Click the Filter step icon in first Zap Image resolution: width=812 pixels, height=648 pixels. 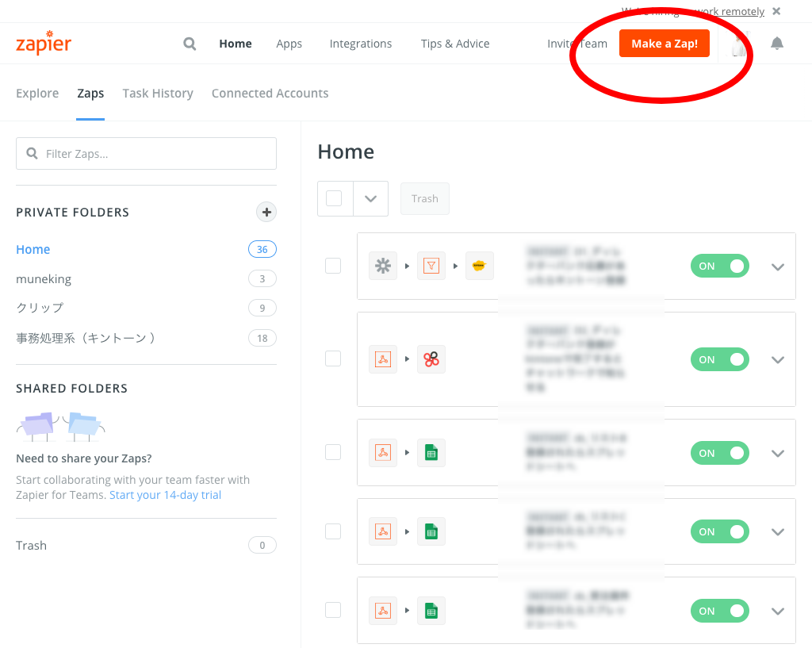[431, 266]
